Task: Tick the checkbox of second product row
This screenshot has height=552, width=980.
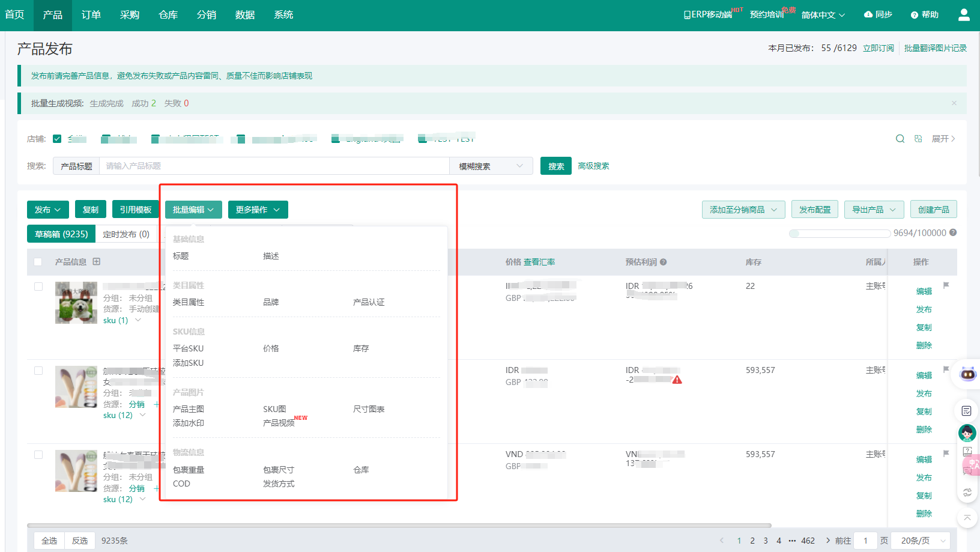Action: pos(38,371)
